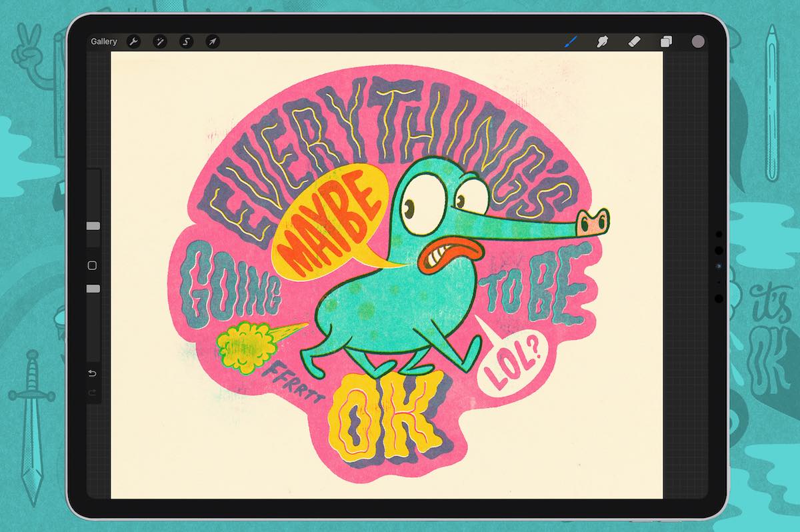Activate the Selection tool
Screen dimensions: 800x532
(x=186, y=41)
